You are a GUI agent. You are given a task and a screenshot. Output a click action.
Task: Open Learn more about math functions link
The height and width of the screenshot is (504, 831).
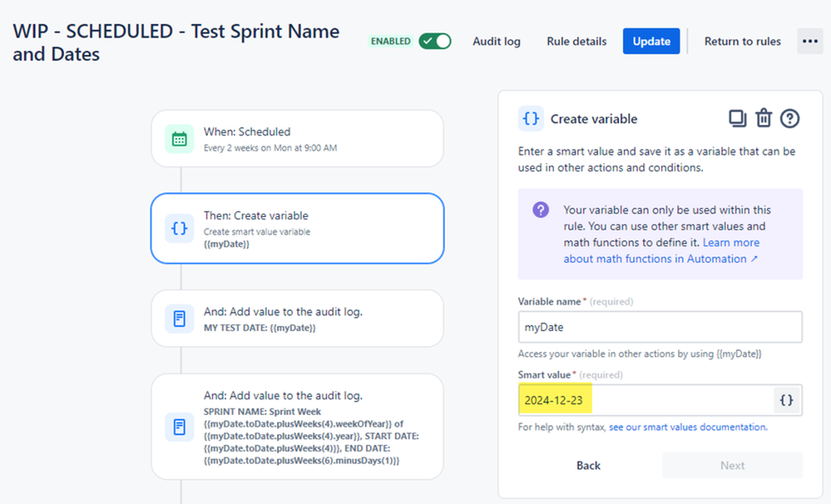[x=661, y=250]
